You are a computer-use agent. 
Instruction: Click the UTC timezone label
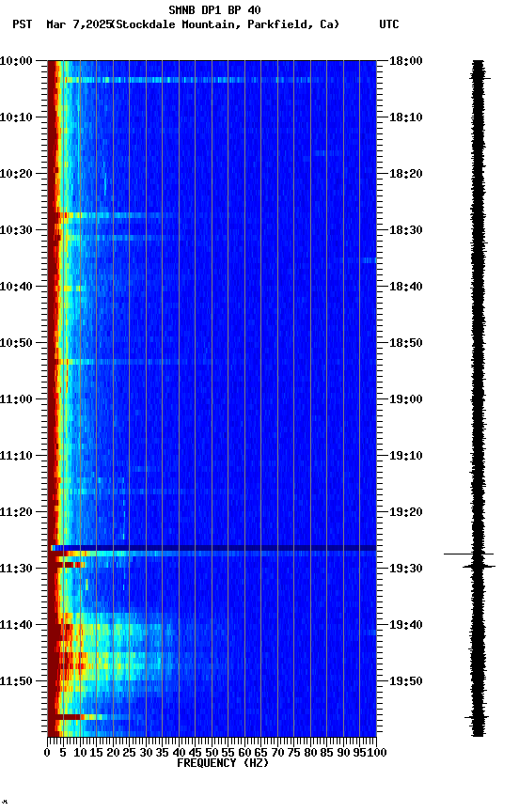pyautogui.click(x=389, y=24)
